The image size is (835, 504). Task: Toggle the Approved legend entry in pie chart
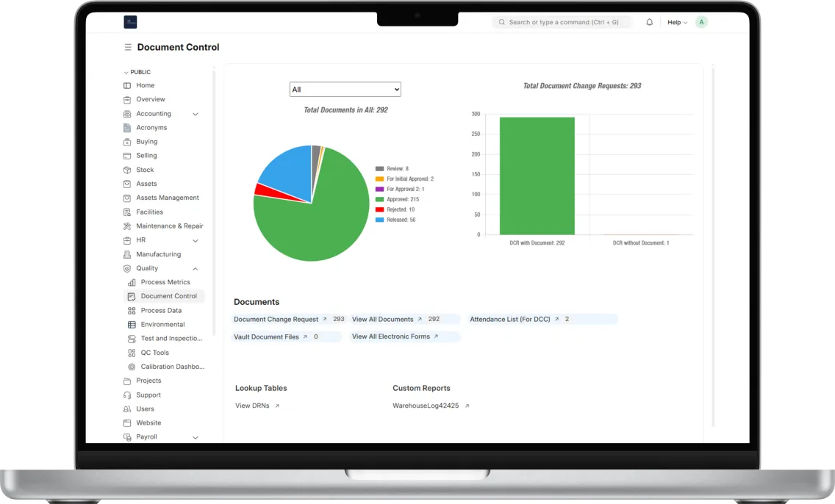(400, 199)
